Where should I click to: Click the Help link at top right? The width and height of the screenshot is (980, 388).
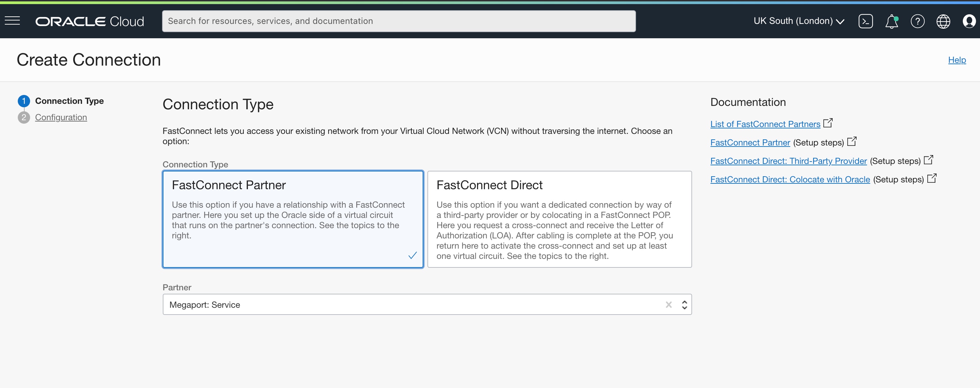pyautogui.click(x=956, y=60)
